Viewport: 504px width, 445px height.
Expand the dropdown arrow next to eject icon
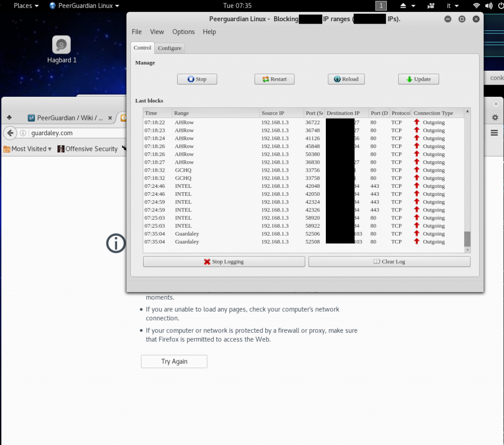point(413,6)
